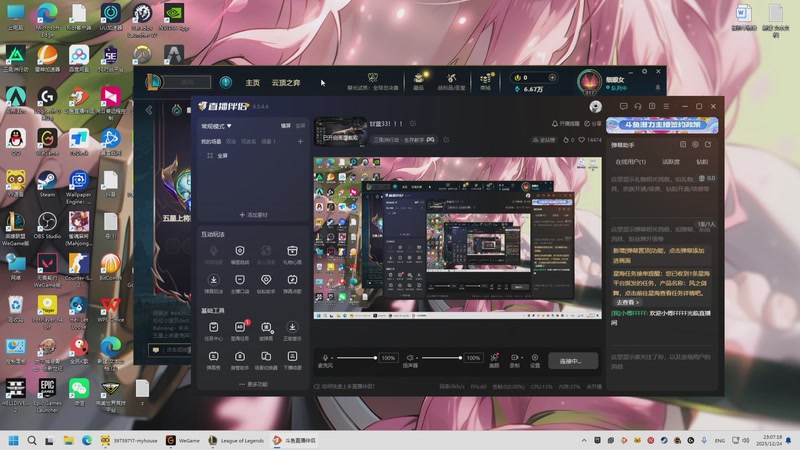Mute the 麦克风 microphone icon
Viewport: 800px width, 450px height.
(x=325, y=358)
